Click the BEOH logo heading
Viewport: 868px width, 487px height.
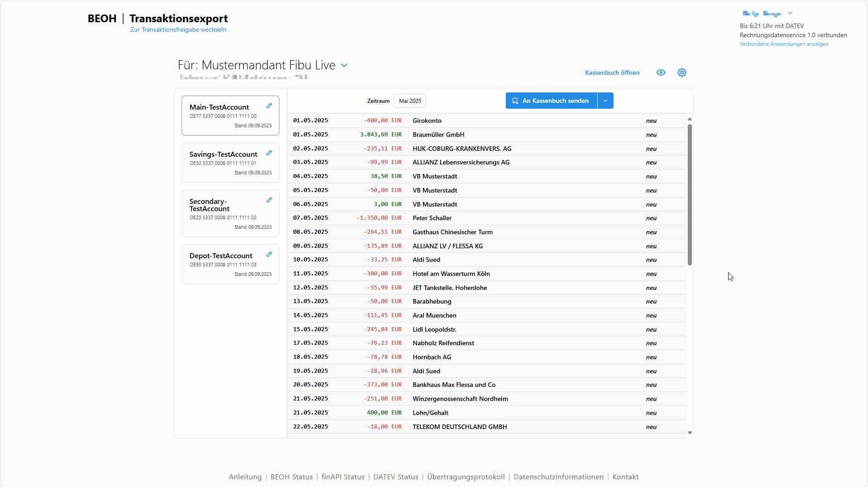[102, 19]
